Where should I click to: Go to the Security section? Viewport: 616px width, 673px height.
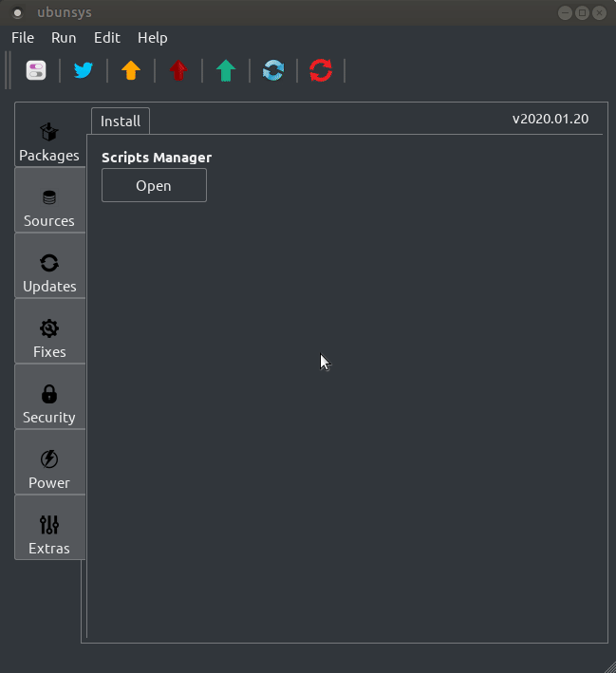pyautogui.click(x=49, y=397)
